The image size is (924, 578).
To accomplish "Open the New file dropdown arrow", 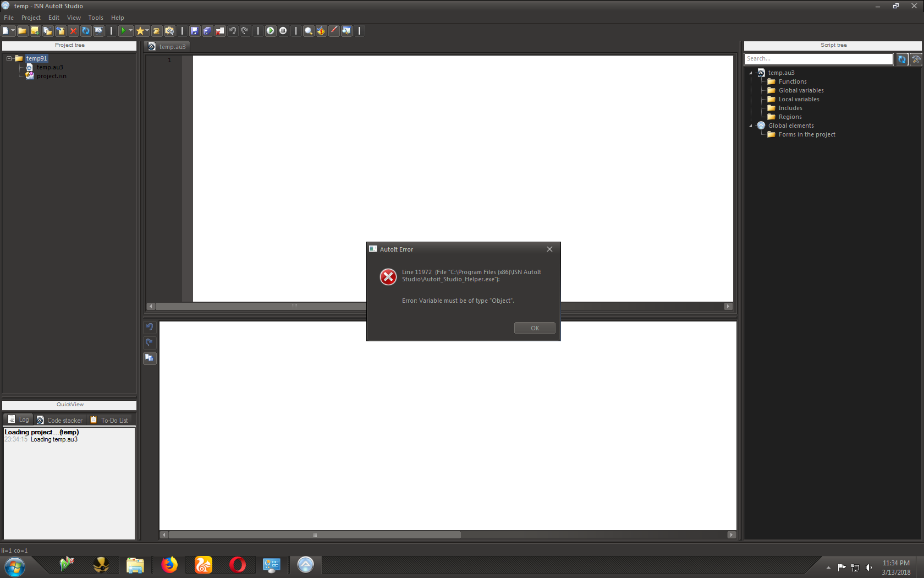I will (13, 31).
